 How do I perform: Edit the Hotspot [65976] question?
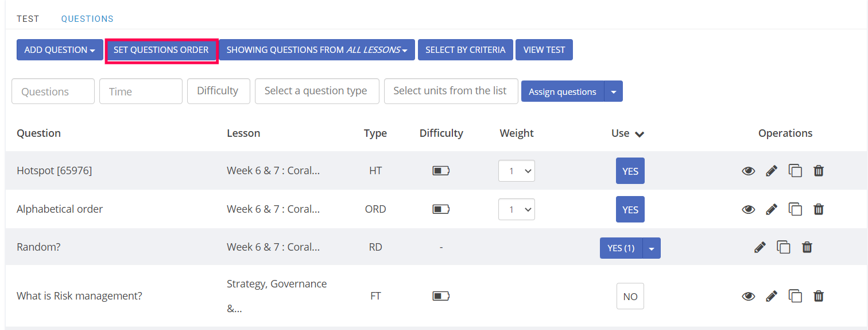(x=772, y=171)
